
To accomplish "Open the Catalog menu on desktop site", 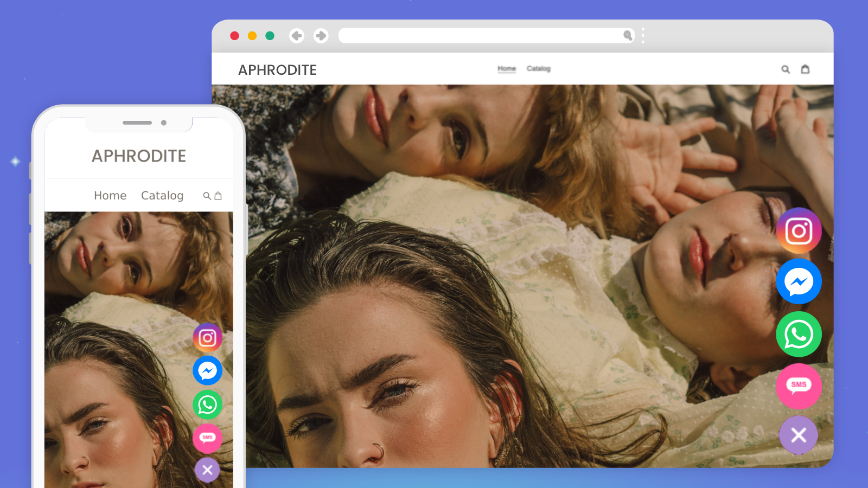I will [538, 69].
